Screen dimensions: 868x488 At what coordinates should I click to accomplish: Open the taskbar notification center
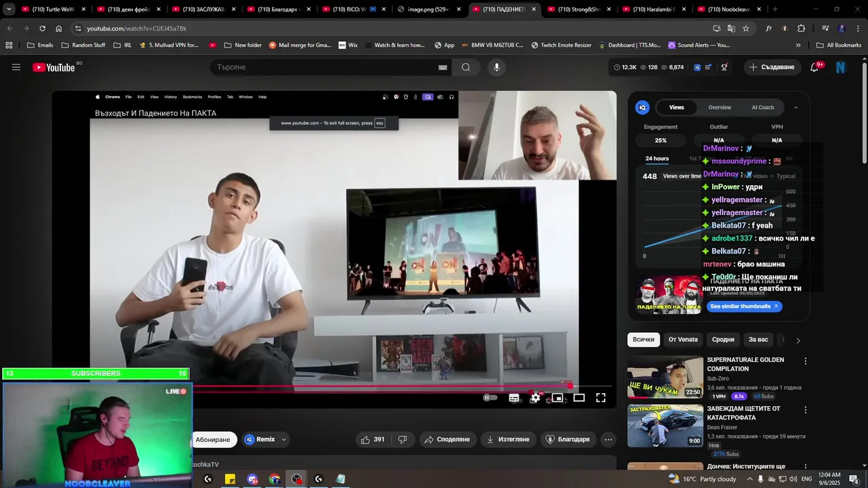854,479
